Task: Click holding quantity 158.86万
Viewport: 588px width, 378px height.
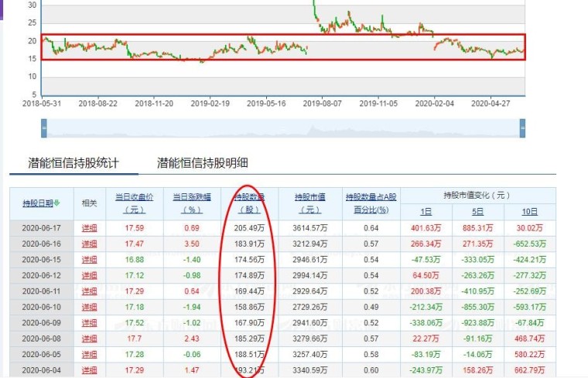Action: coord(249,307)
